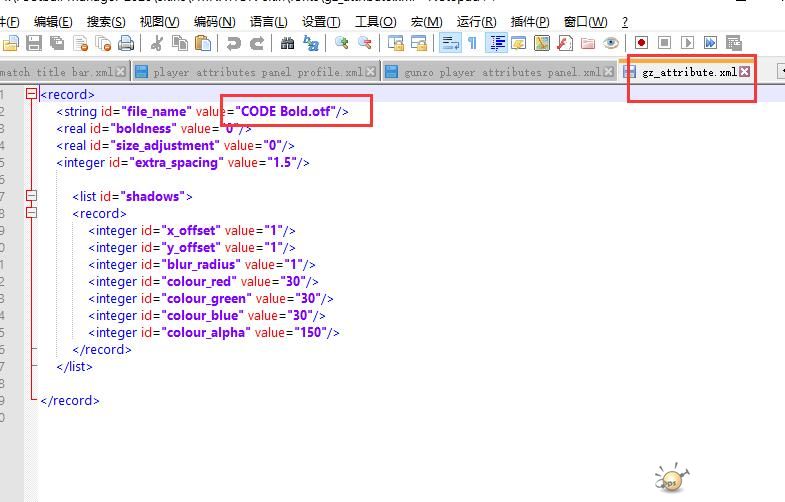The image size is (785, 502).
Task: Toggle show all characters pilcrow icon
Action: [472, 43]
